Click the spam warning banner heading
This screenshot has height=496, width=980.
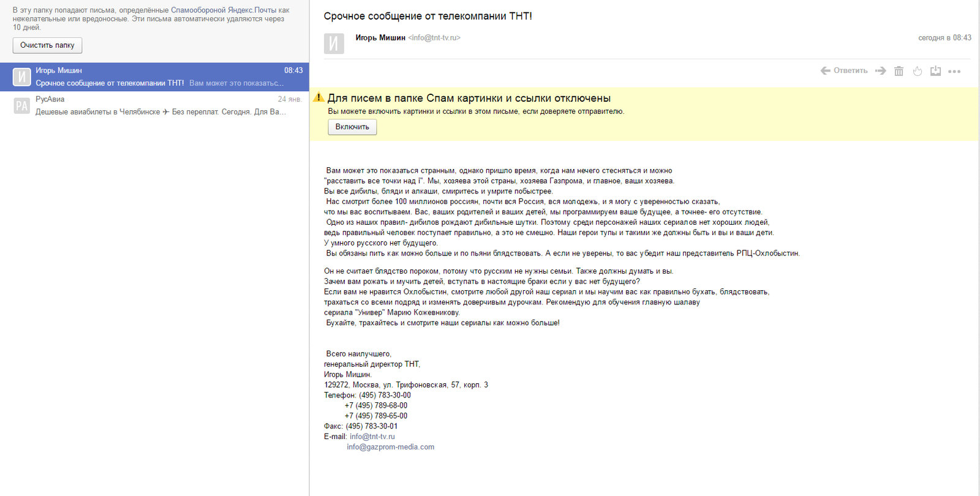[x=469, y=98]
